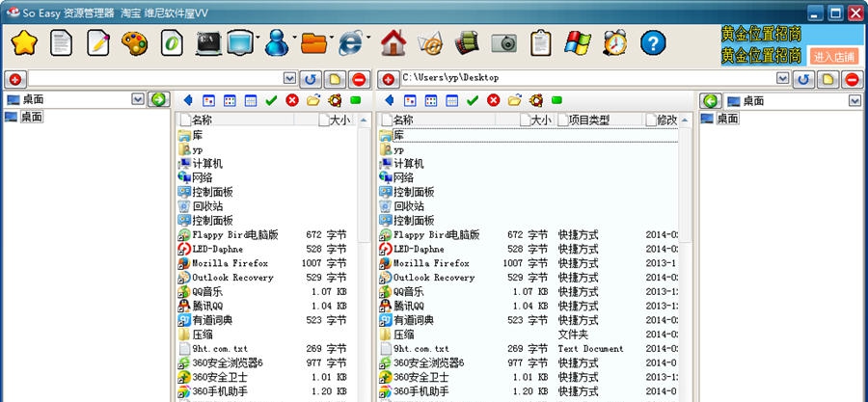Image resolution: width=868 pixels, height=402 pixels.
Task: Select Mozilla Firefox in the left file list
Action: click(x=230, y=263)
